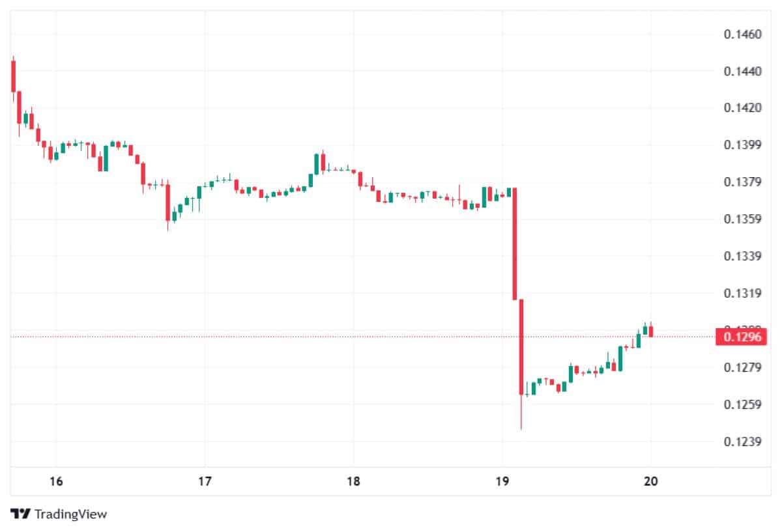Viewport: 782px width, 532px height.
Task: Select the 0.1399 price axis label
Action: [x=743, y=145]
